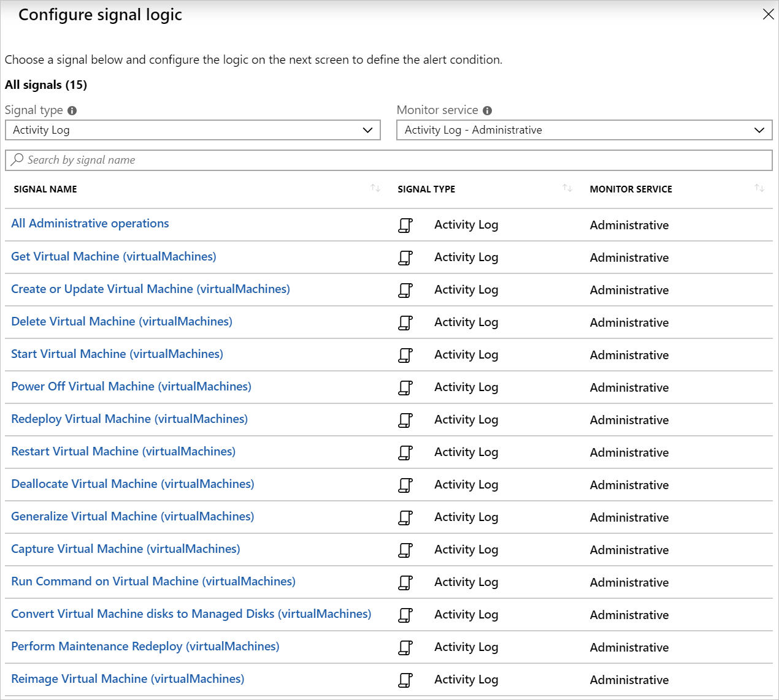Open the Signal type dropdown

pyautogui.click(x=193, y=130)
